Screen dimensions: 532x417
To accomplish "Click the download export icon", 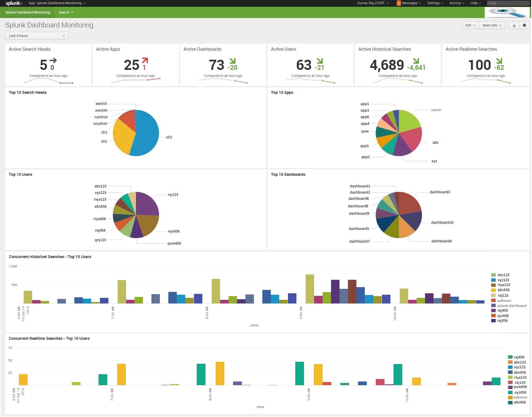I will click(515, 25).
